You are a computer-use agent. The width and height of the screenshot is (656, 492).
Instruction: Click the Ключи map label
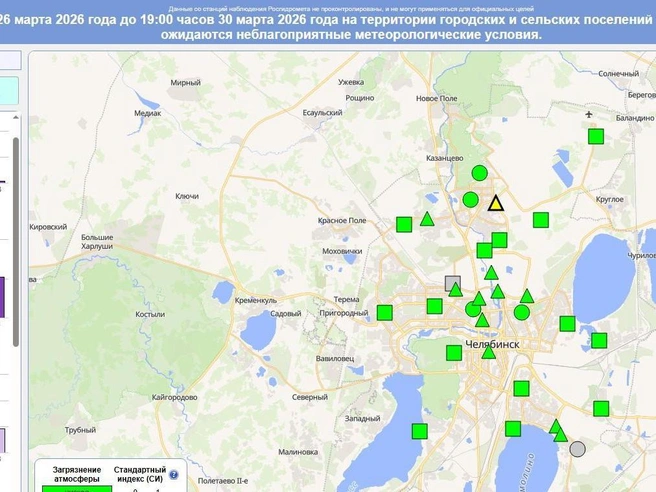[x=187, y=196]
